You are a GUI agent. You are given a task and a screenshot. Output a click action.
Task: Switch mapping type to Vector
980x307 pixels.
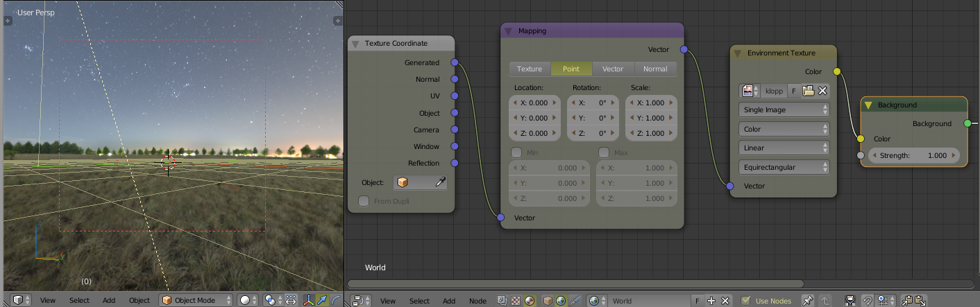pyautogui.click(x=613, y=69)
